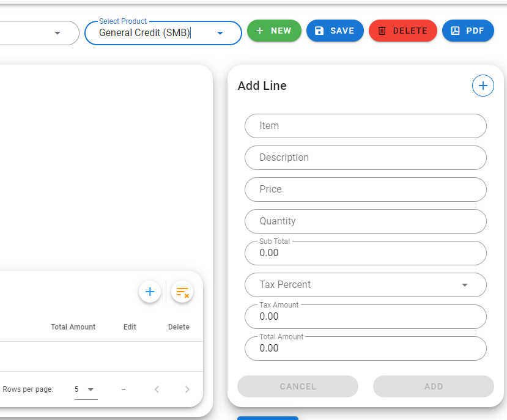
Task: Click the green NEW button
Action: tap(274, 31)
